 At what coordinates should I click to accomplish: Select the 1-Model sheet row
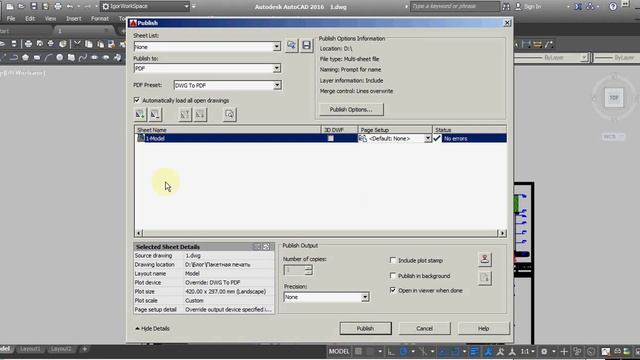(x=320, y=138)
